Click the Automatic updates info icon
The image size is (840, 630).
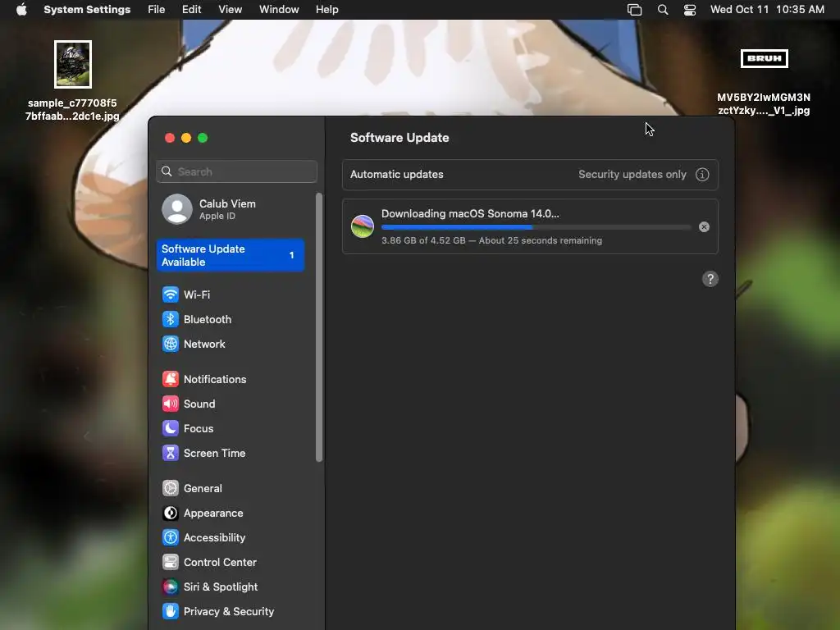coord(702,175)
